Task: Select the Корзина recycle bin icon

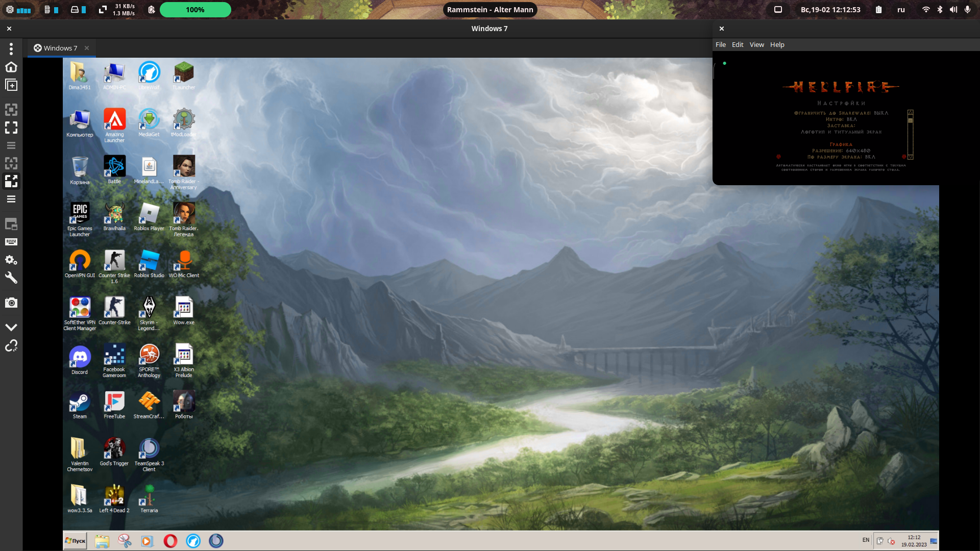Action: 80,170
